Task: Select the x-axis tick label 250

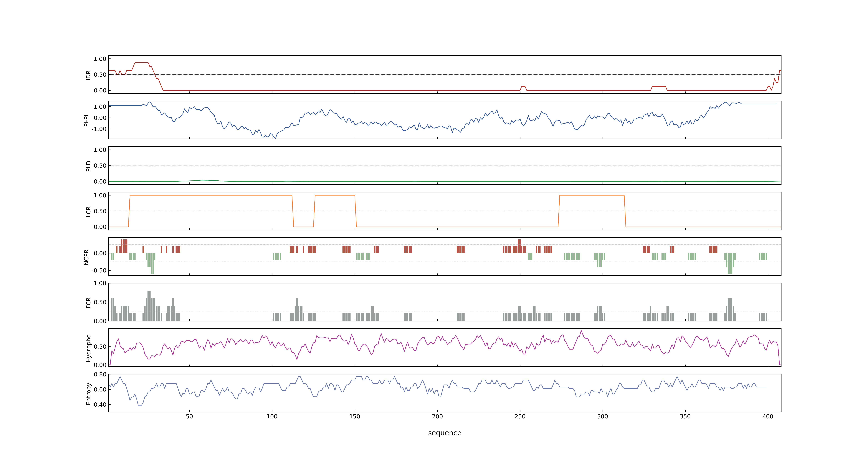Action: pyautogui.click(x=520, y=416)
